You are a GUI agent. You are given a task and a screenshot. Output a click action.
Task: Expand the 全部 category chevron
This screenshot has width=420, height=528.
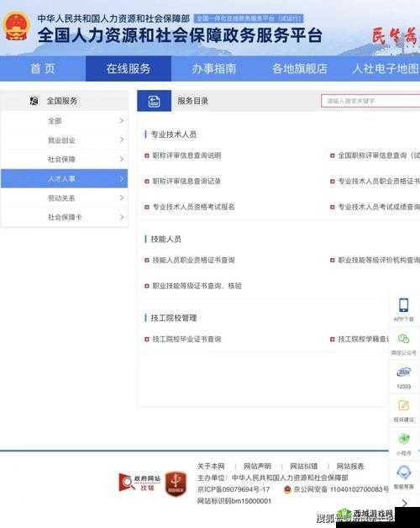[x=122, y=120]
